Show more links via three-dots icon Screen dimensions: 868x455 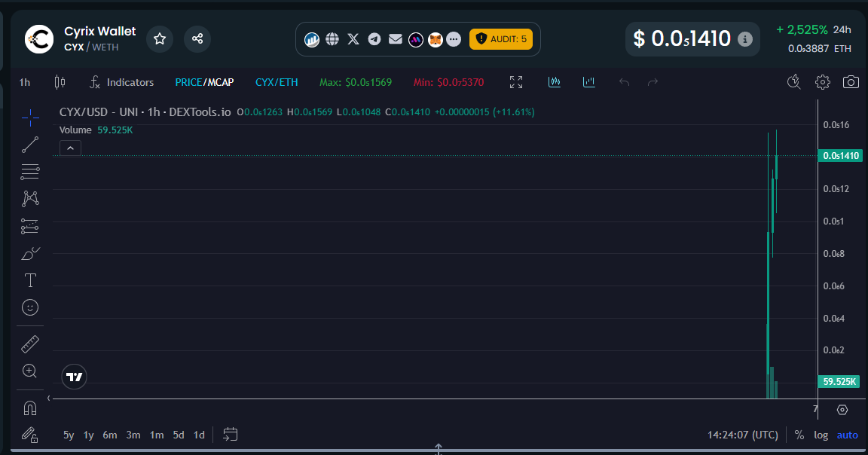454,39
